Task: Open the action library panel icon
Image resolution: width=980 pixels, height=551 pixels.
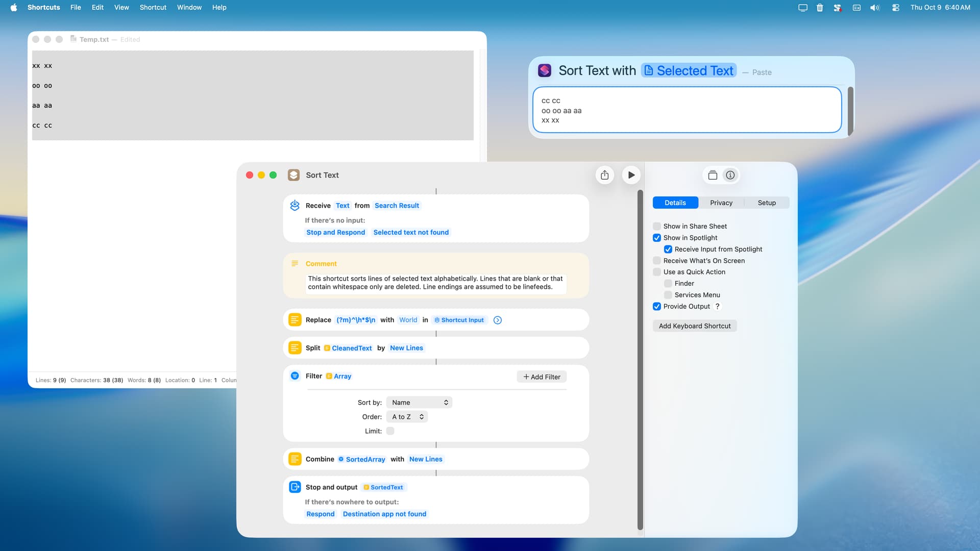Action: (x=713, y=175)
